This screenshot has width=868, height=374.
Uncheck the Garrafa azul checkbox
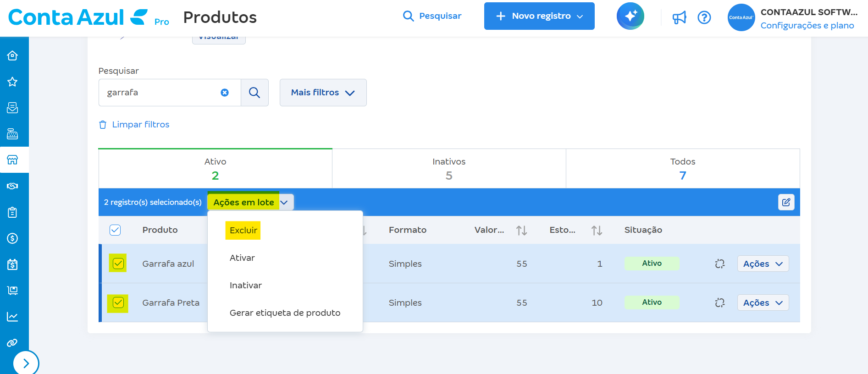coord(118,264)
